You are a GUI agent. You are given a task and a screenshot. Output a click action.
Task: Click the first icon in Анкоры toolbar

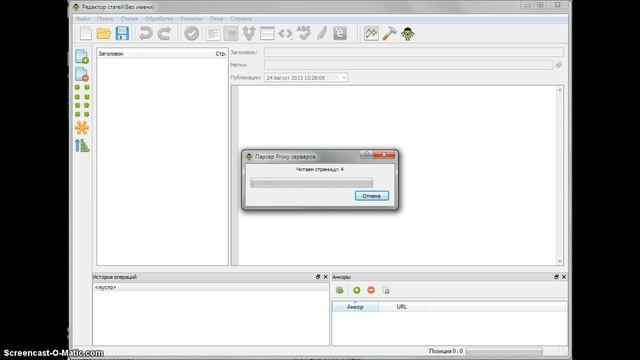[340, 290]
